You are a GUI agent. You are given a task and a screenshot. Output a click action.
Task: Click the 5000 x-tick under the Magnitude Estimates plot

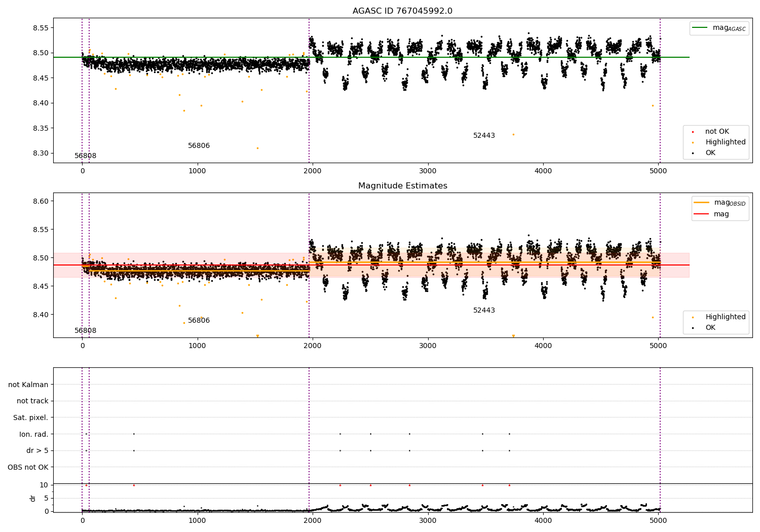point(659,346)
